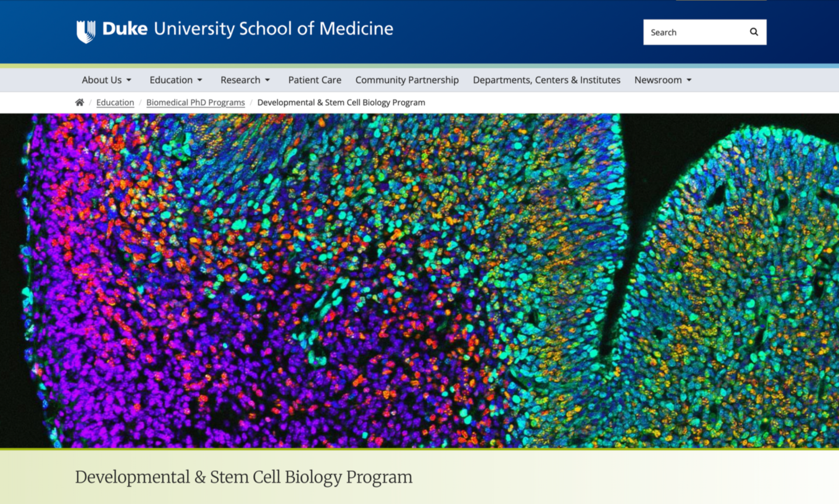This screenshot has width=839, height=504.
Task: Click the colorful stem cell hero image
Action: pos(419,280)
